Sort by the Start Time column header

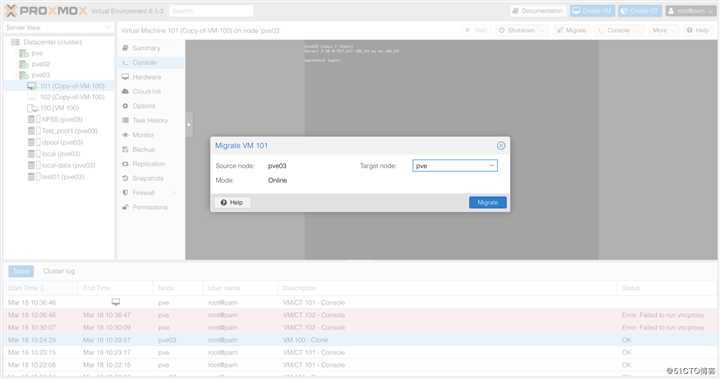[40, 288]
